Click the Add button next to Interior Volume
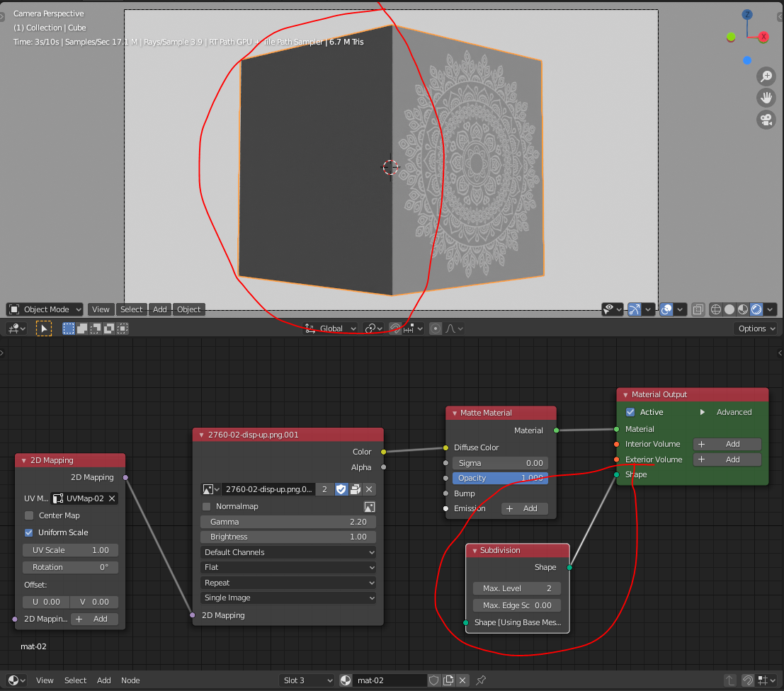Viewport: 784px width, 691px height. [x=727, y=444]
